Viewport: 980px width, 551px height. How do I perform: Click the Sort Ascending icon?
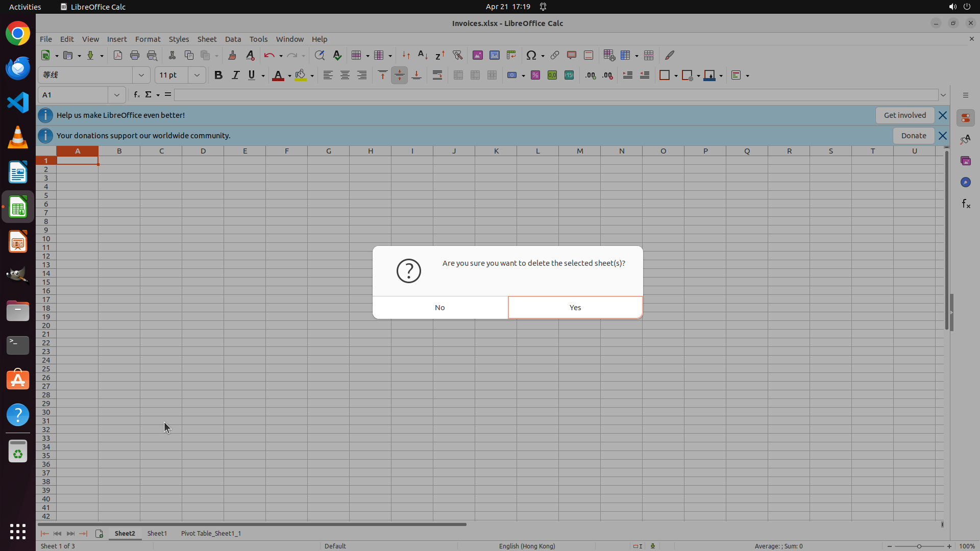click(x=423, y=55)
